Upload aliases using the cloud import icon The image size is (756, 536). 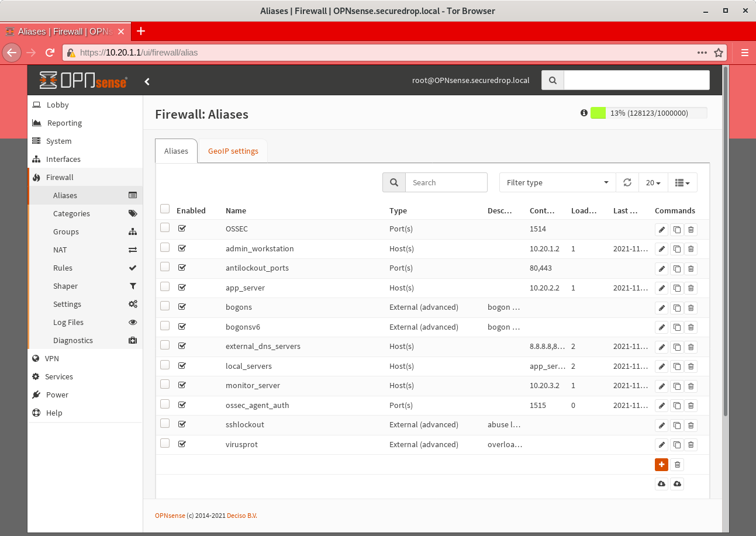[x=677, y=483]
